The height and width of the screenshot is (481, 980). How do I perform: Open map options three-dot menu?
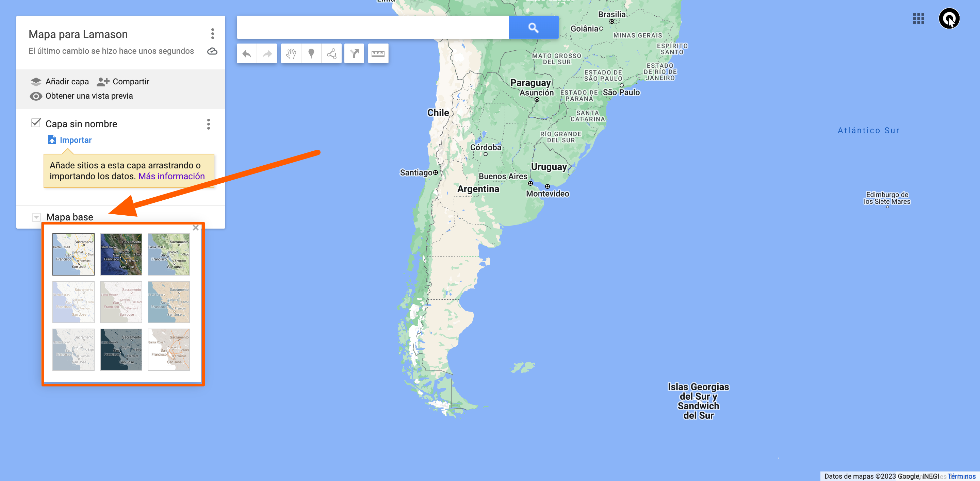coord(213,33)
